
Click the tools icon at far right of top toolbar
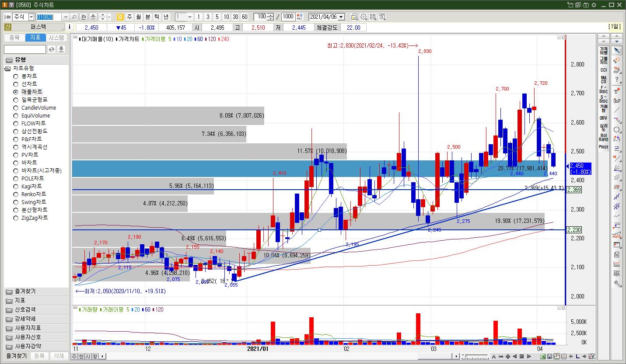(382, 17)
